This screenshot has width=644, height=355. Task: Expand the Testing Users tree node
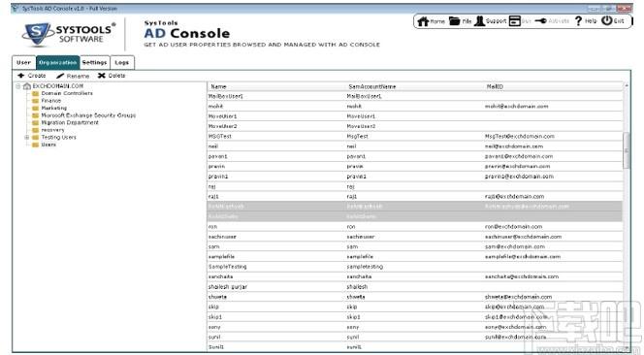click(x=27, y=138)
